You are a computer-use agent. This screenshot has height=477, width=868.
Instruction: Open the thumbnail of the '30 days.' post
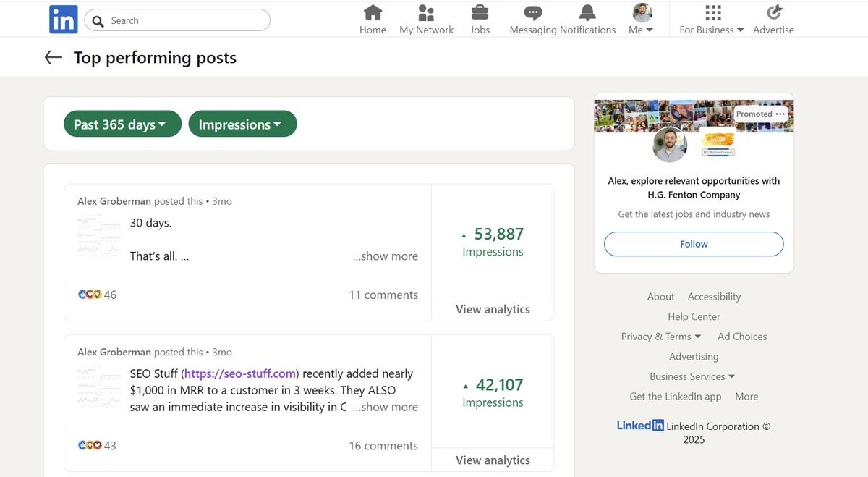[99, 236]
